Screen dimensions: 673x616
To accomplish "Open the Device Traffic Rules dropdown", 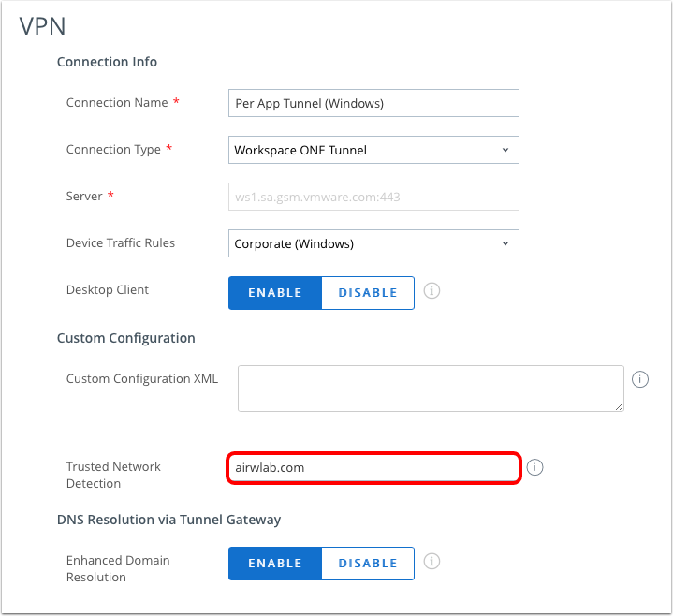I will click(x=373, y=243).
